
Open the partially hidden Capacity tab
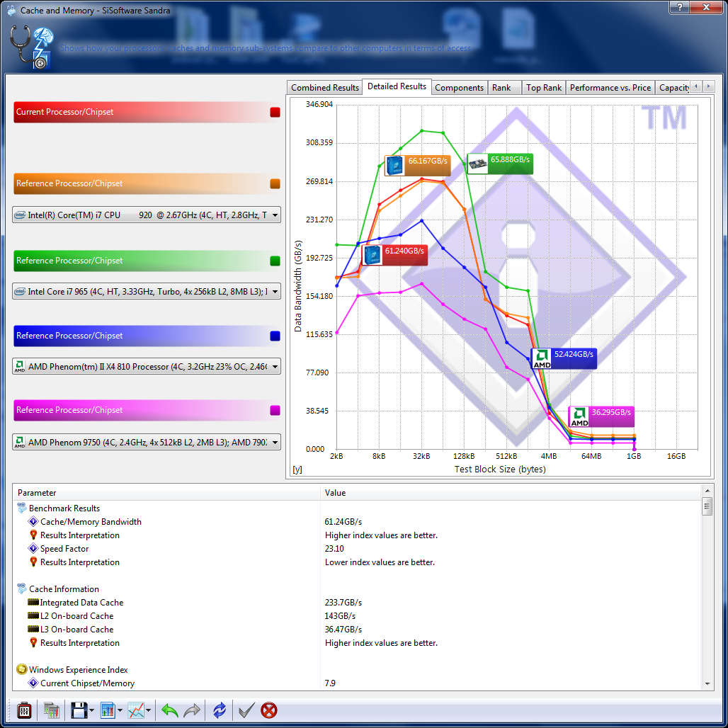[x=673, y=88]
